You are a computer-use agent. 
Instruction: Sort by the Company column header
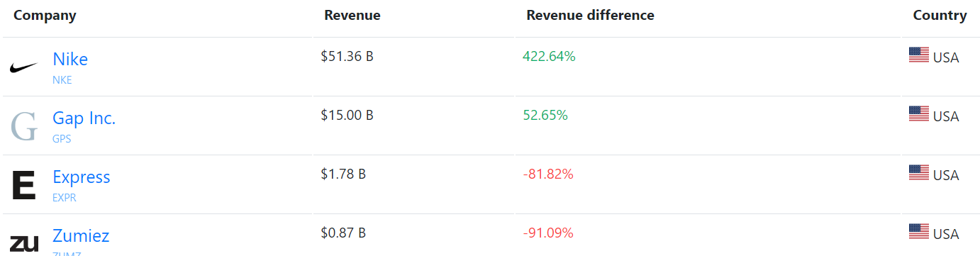(45, 16)
